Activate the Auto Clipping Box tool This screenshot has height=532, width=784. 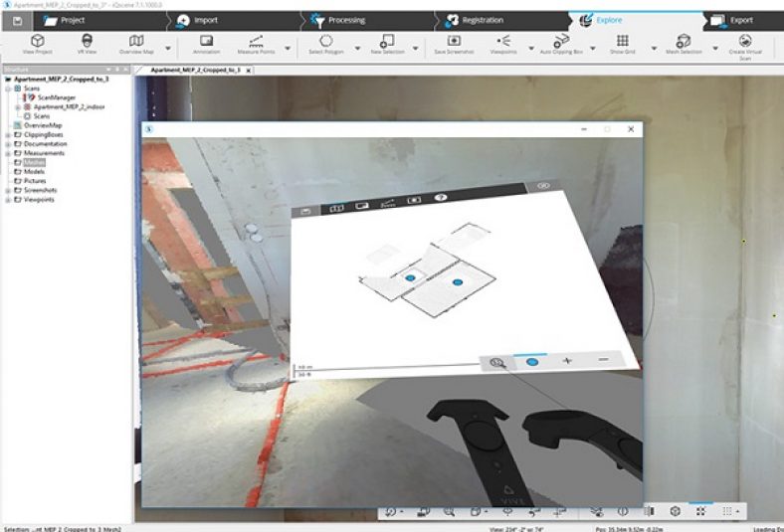[x=561, y=44]
